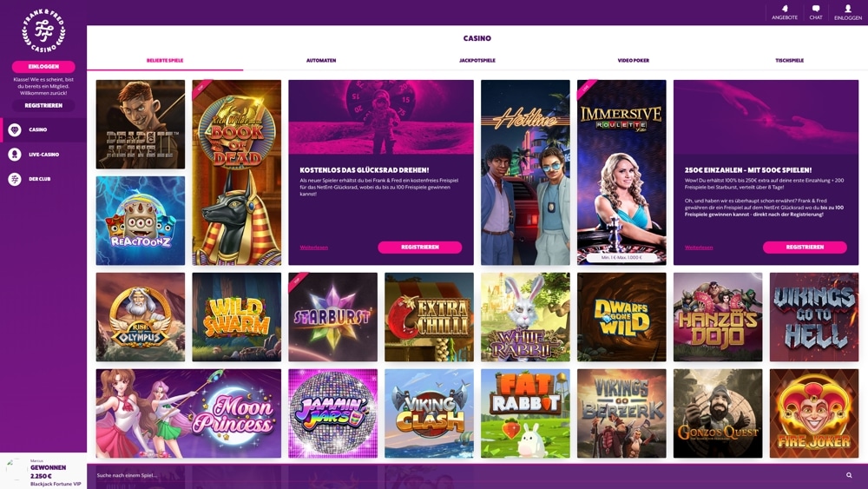Open the Angebote bell icon
This screenshot has width=868, height=489.
click(785, 9)
